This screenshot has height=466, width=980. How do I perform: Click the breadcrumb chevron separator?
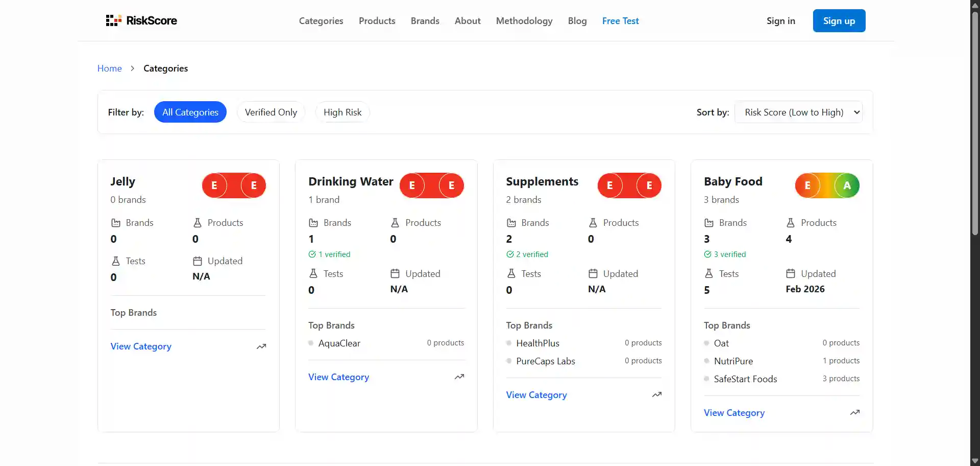pos(133,68)
